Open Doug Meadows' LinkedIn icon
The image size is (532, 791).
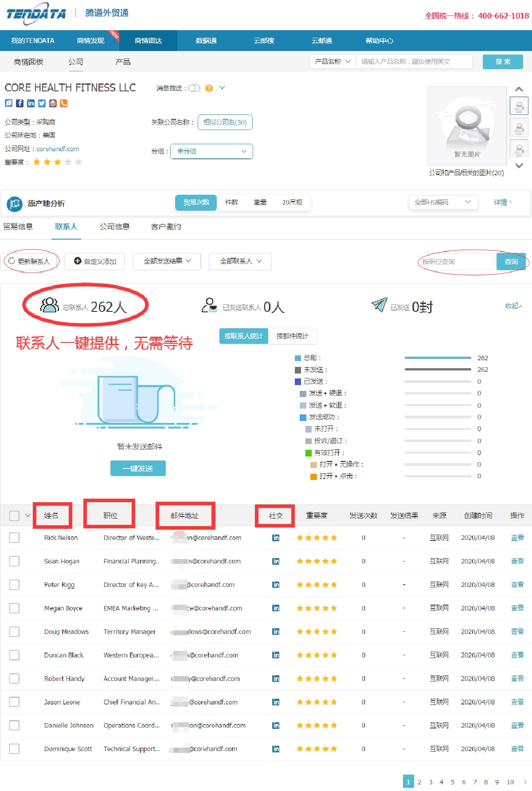[276, 632]
